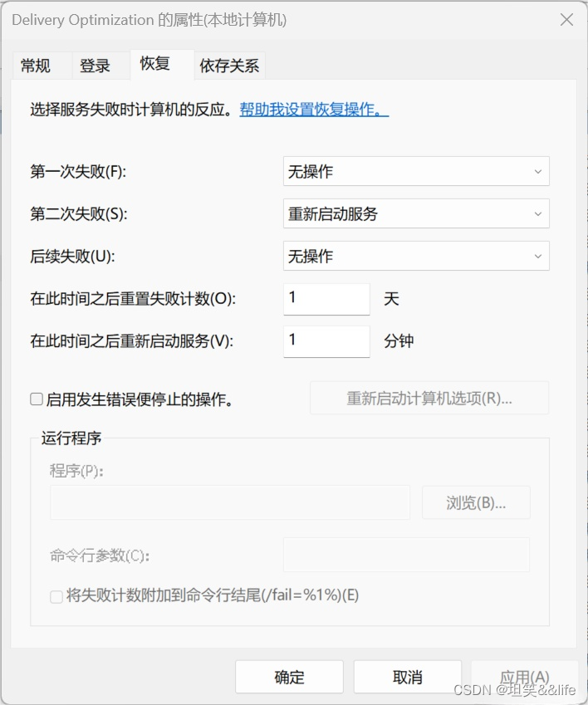Open the 第一次失败 dropdown
This screenshot has height=705, width=588.
click(415, 171)
